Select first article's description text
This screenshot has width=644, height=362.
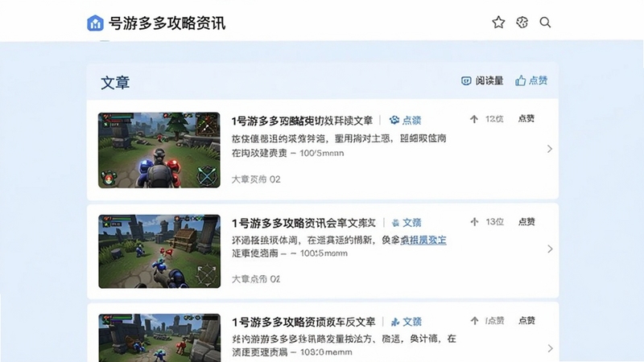[339, 146]
